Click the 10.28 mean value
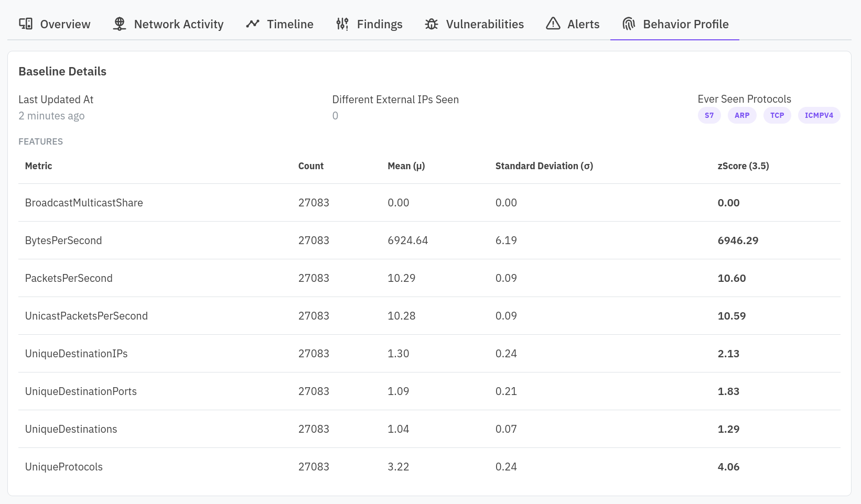Image resolution: width=861 pixels, height=504 pixels. (402, 316)
